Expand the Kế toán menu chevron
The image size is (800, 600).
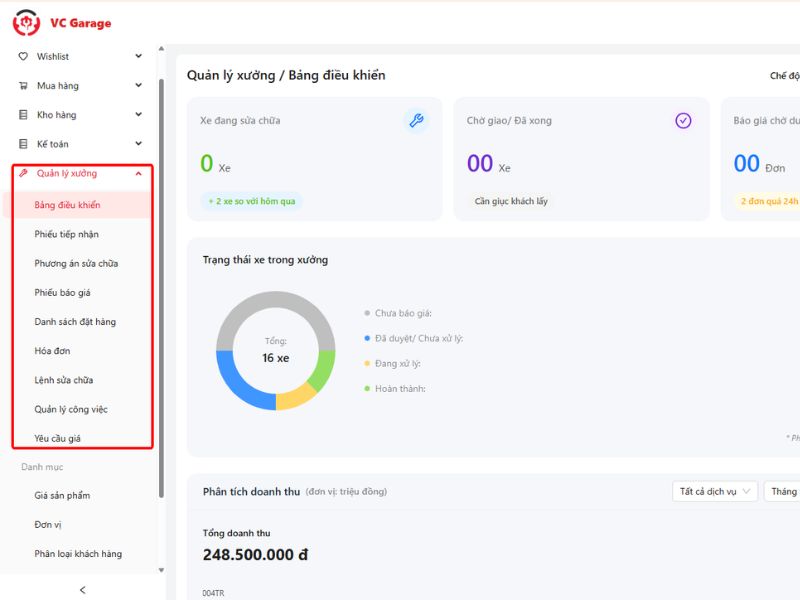(138, 143)
